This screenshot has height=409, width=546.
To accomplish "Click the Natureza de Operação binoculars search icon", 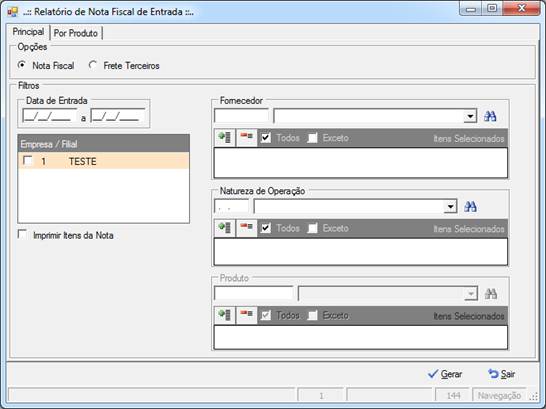I will pos(470,207).
